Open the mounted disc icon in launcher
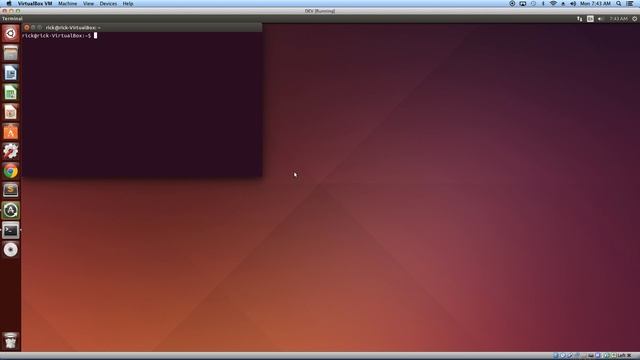The width and height of the screenshot is (640, 360). (11, 250)
